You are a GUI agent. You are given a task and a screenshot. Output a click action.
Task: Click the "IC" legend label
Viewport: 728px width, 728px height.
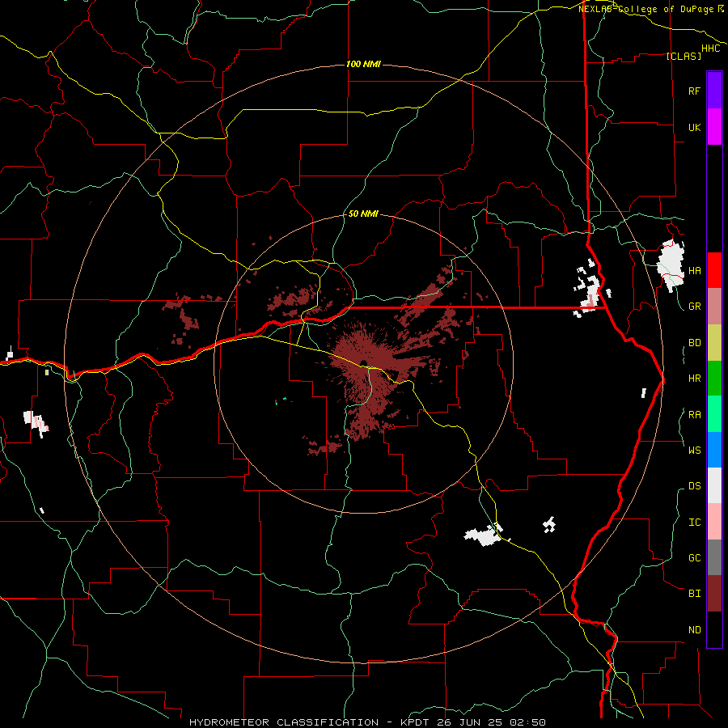(694, 522)
